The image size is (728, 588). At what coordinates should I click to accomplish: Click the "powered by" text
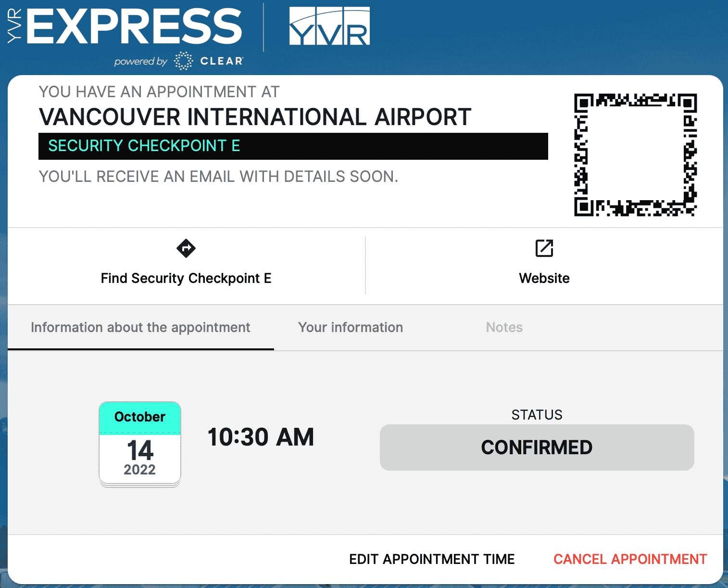[x=140, y=62]
